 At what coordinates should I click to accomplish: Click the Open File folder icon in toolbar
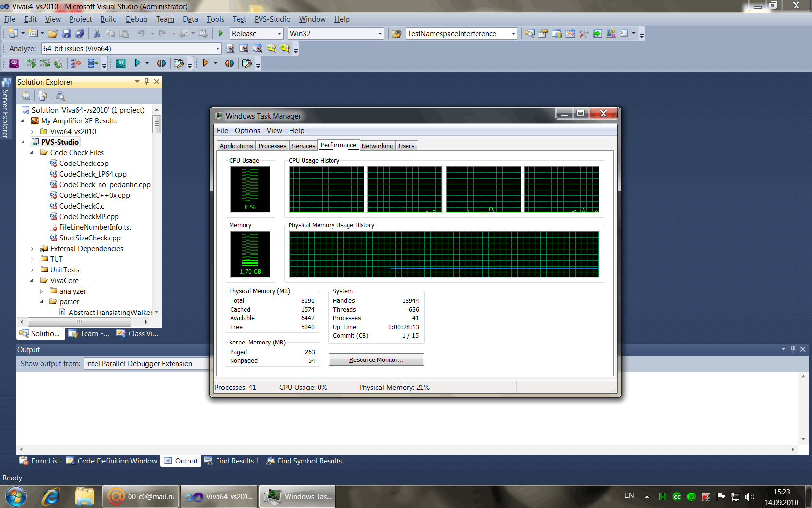click(53, 34)
